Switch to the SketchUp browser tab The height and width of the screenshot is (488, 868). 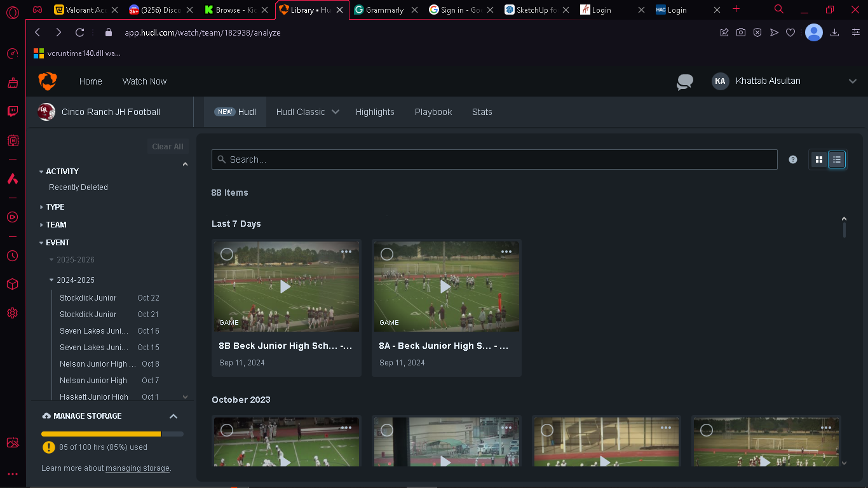point(536,10)
